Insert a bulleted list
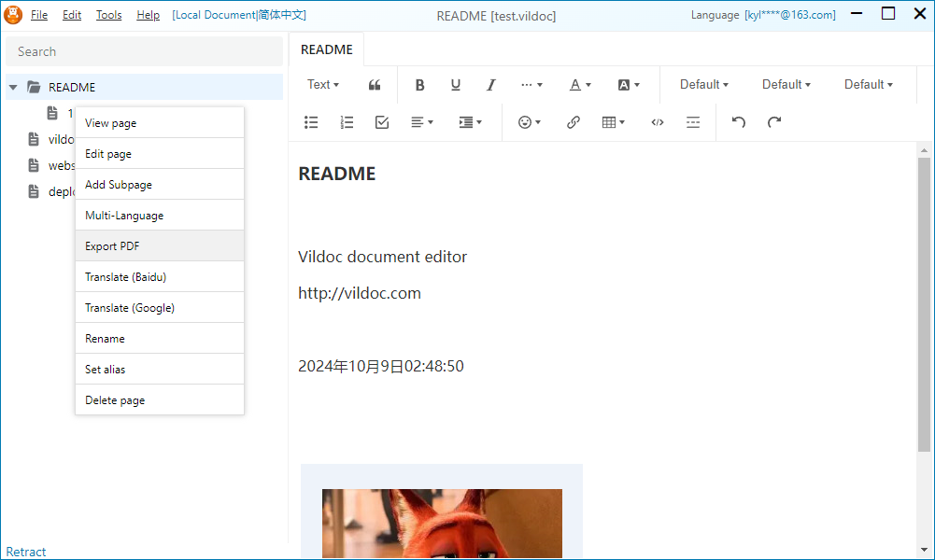935x560 pixels. click(312, 122)
